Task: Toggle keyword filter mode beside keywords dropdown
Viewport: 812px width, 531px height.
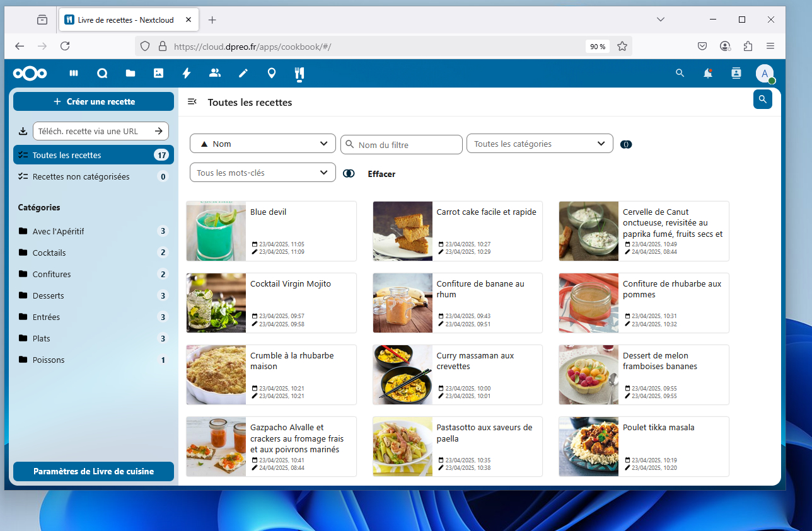Action: click(349, 174)
